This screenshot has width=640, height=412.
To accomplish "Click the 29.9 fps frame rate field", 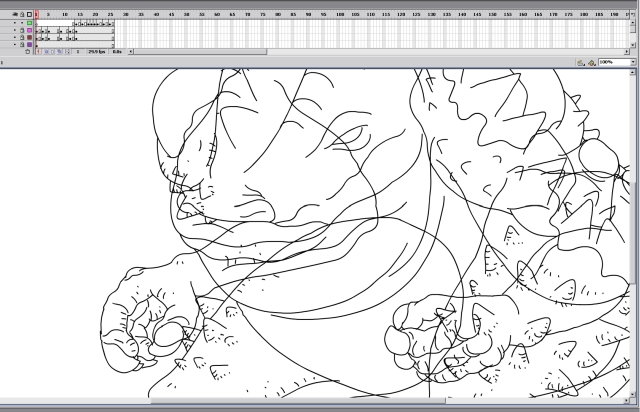I will click(98, 51).
